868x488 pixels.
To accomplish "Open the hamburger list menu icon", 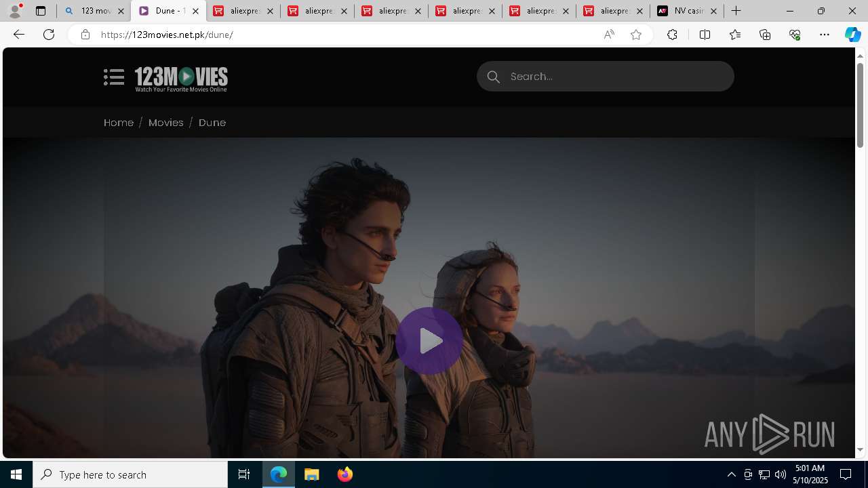I will (114, 77).
